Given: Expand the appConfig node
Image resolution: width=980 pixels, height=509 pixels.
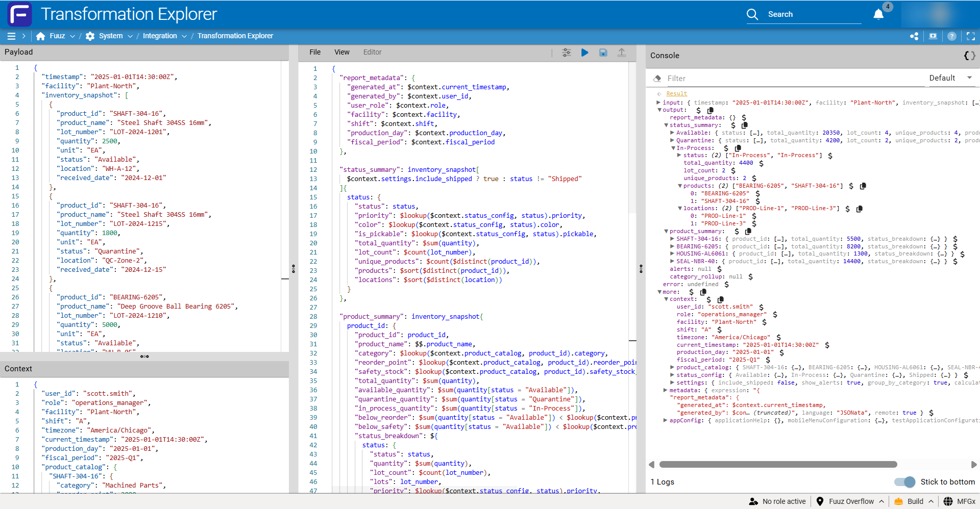Looking at the screenshot, I should tap(666, 420).
